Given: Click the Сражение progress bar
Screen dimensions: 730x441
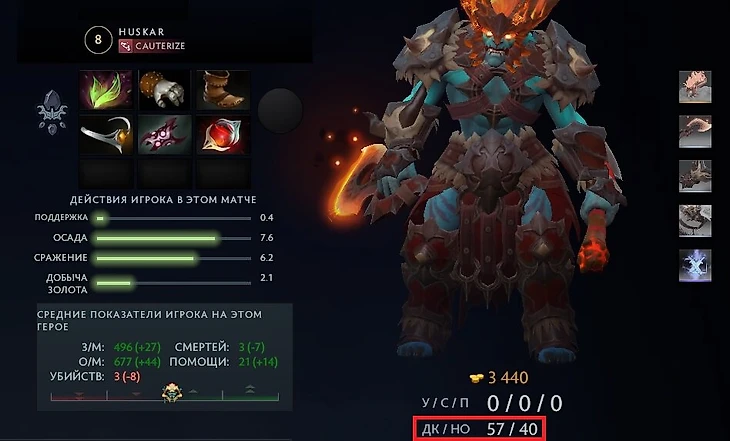Looking at the screenshot, I should pos(172,258).
